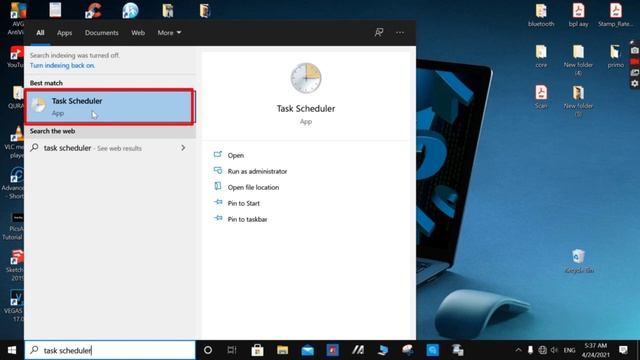Image resolution: width=640 pixels, height=360 pixels.
Task: Select the bluetooth desktop folder
Action: (x=541, y=15)
